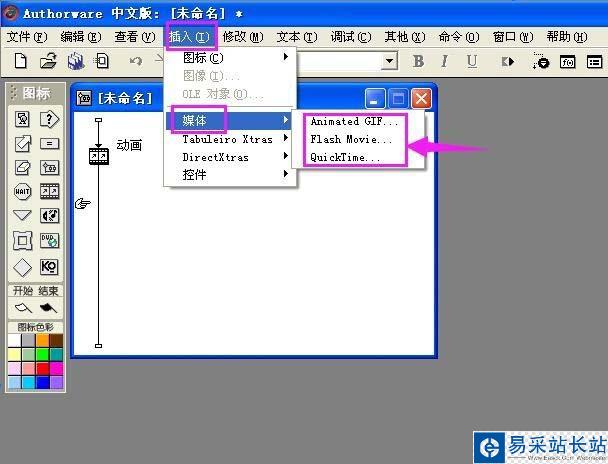Expand the 图标(C) submenu

[x=230, y=58]
